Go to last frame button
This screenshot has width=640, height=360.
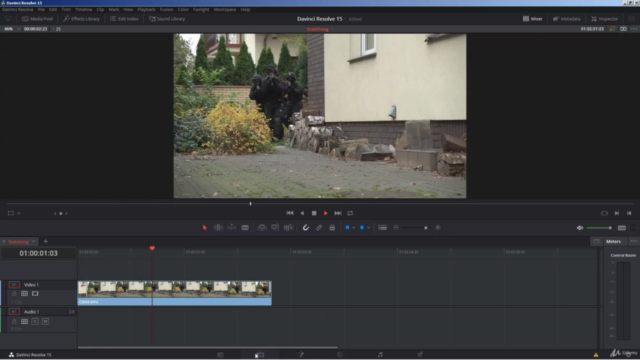[x=338, y=213]
